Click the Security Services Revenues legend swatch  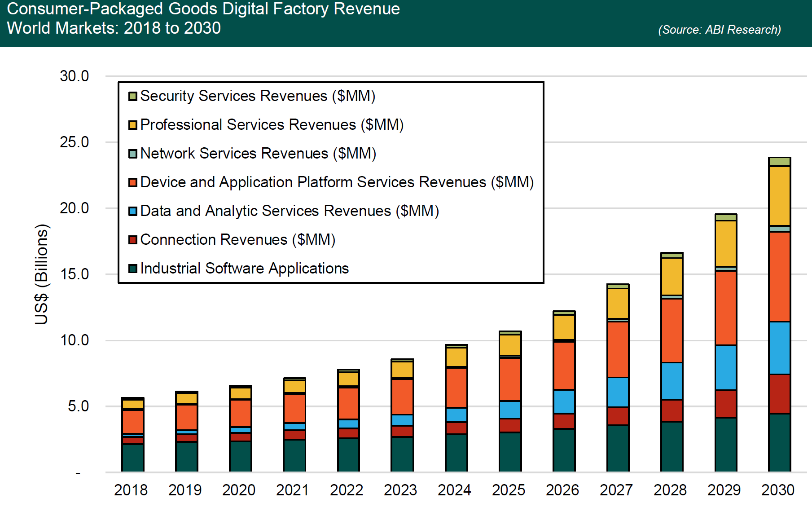[132, 97]
